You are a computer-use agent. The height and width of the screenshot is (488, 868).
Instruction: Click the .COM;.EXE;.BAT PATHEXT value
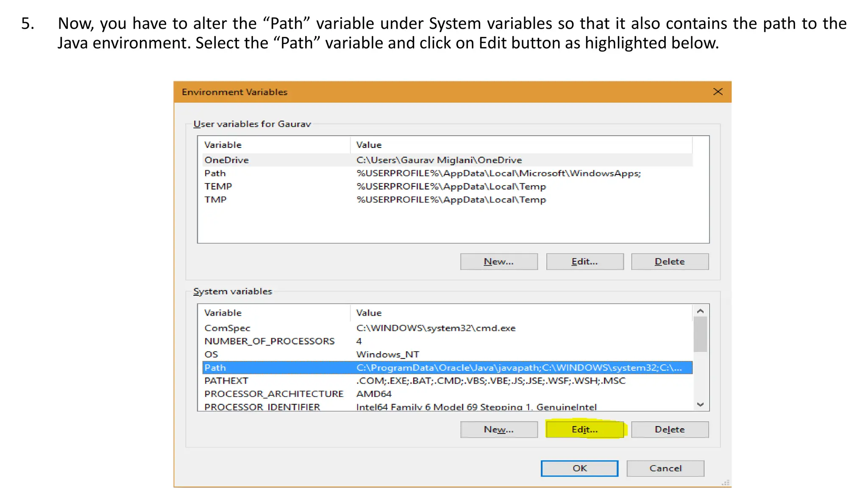(491, 381)
